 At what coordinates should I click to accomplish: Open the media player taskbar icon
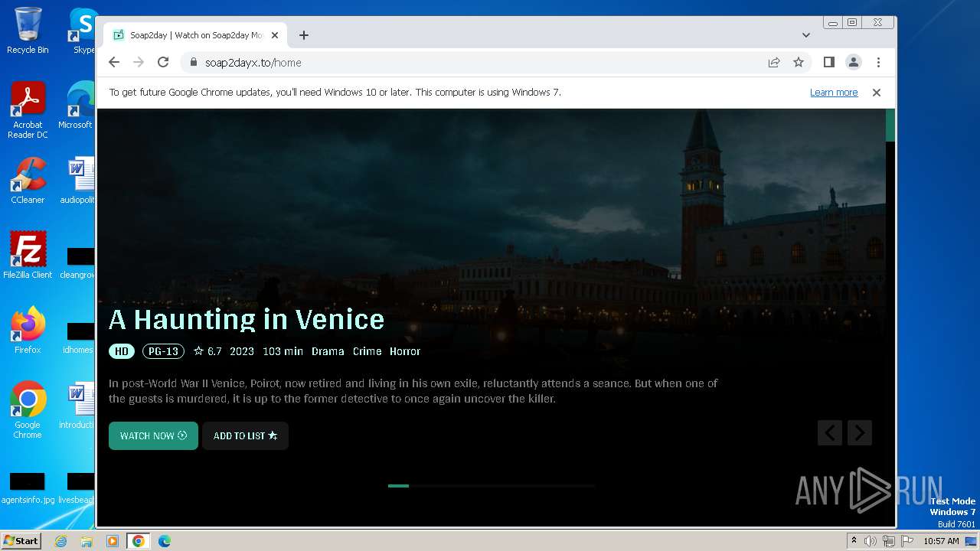[113, 541]
